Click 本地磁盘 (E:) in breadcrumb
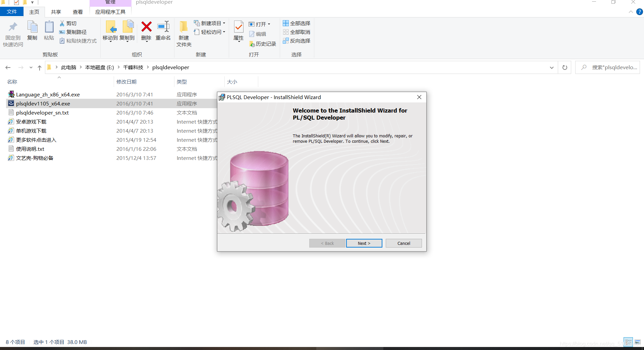The width and height of the screenshot is (644, 350). click(100, 67)
